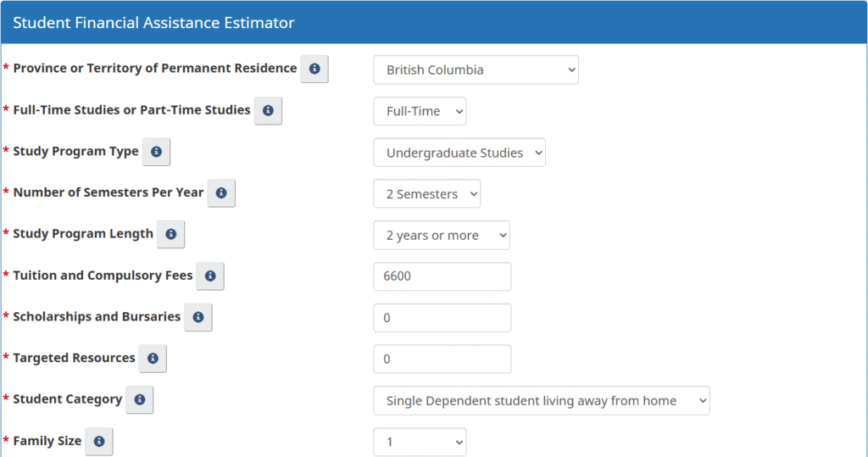Click the tuition field containing 6600

click(442, 276)
